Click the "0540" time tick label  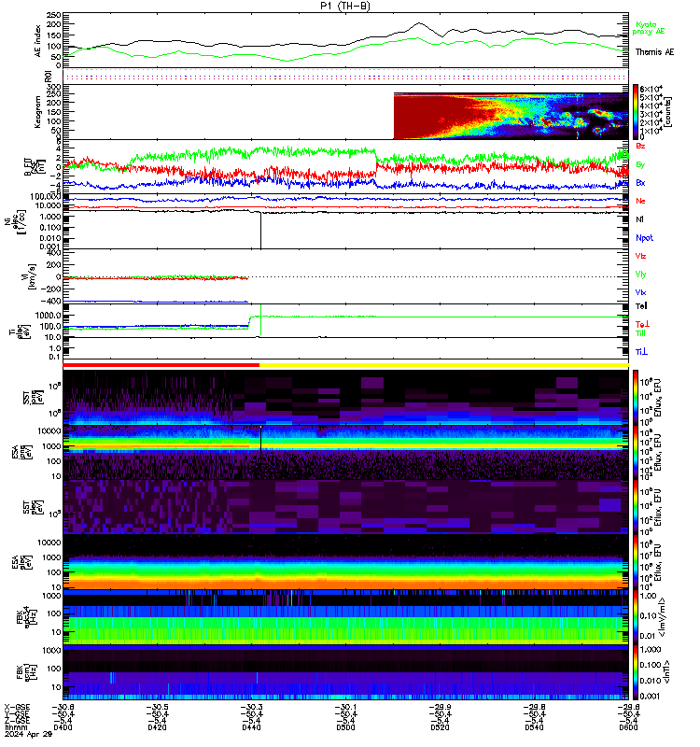[534, 727]
